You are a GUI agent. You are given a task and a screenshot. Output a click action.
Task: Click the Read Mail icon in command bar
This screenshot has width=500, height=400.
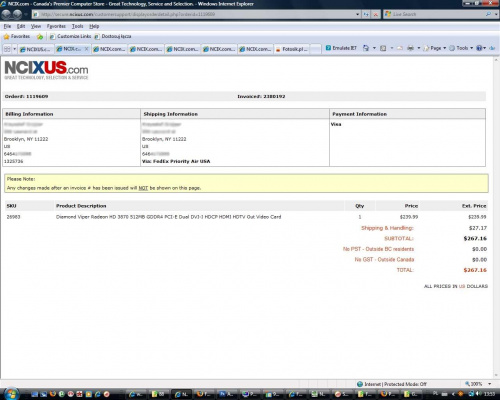400,48
